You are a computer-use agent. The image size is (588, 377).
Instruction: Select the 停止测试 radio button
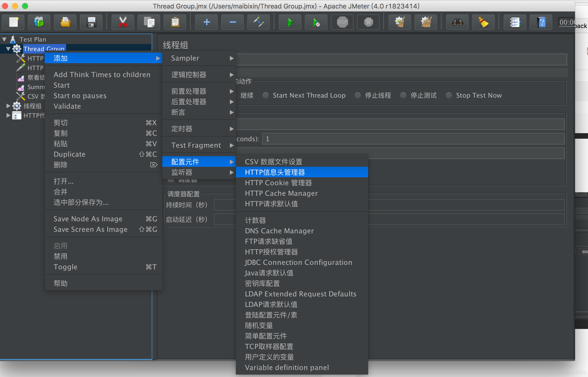(x=403, y=95)
